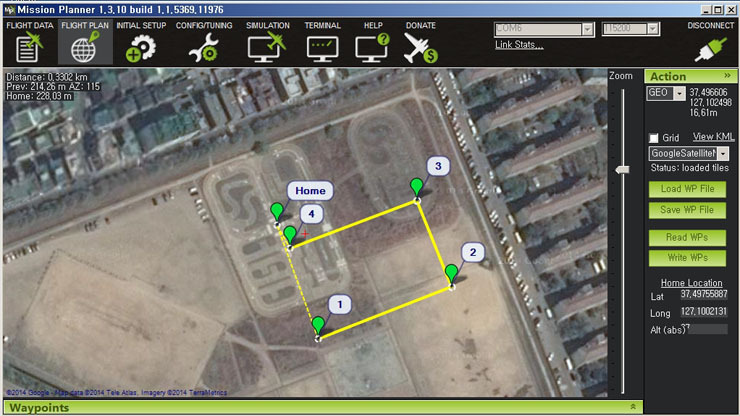Switch to the Flight Plan tab
The width and height of the screenshot is (740, 416).
click(85, 42)
